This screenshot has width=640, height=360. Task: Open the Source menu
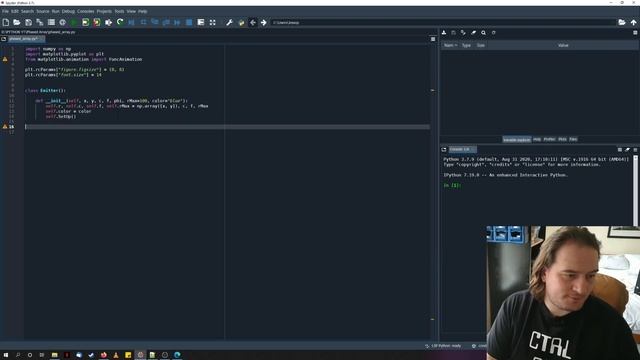pyautogui.click(x=42, y=11)
